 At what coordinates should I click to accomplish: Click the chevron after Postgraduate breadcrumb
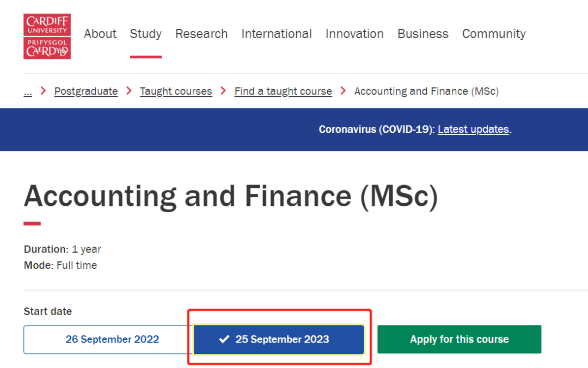(128, 91)
